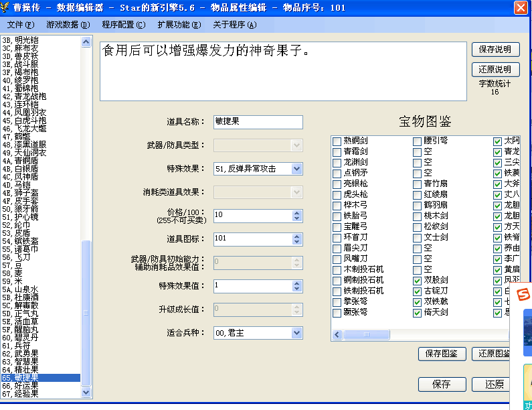Viewport: 532px width, 410px height.
Task: Decrease the 特殊效果值 value
Action: click(x=297, y=289)
